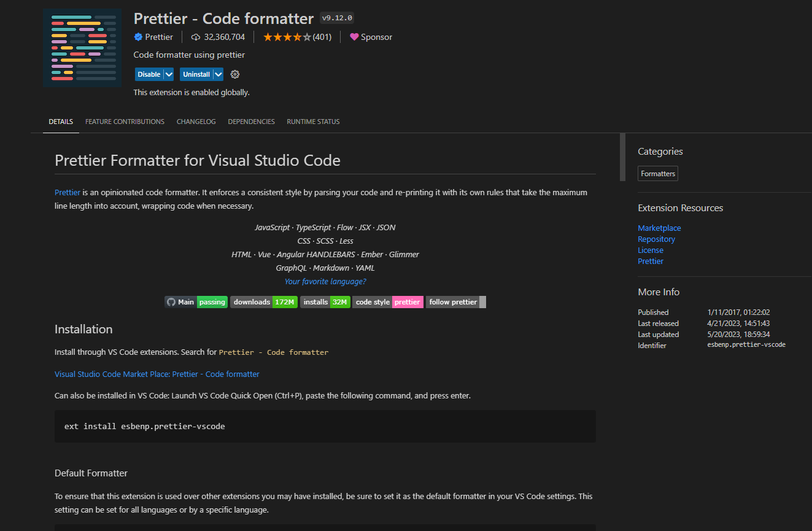Click the Extension Resources heading
The image size is (812, 531).
(x=681, y=208)
